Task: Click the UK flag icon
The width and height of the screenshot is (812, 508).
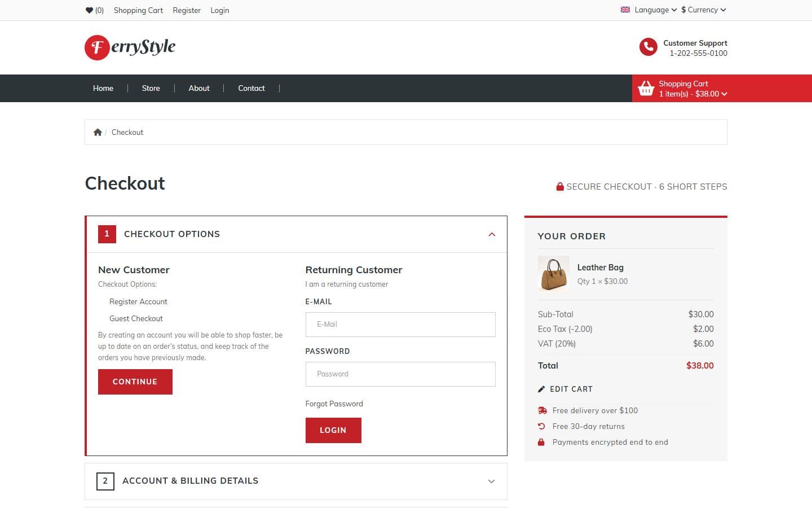Action: [x=625, y=10]
